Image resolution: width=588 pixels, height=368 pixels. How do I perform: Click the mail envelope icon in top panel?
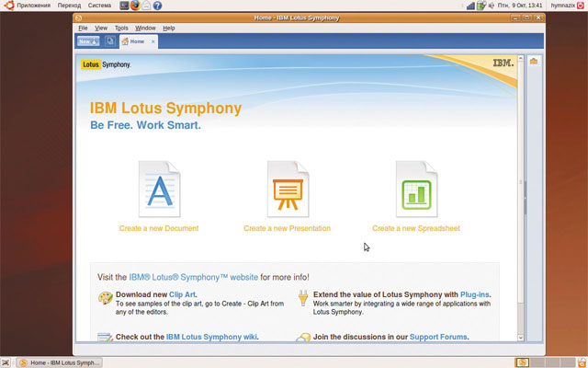coord(146,6)
